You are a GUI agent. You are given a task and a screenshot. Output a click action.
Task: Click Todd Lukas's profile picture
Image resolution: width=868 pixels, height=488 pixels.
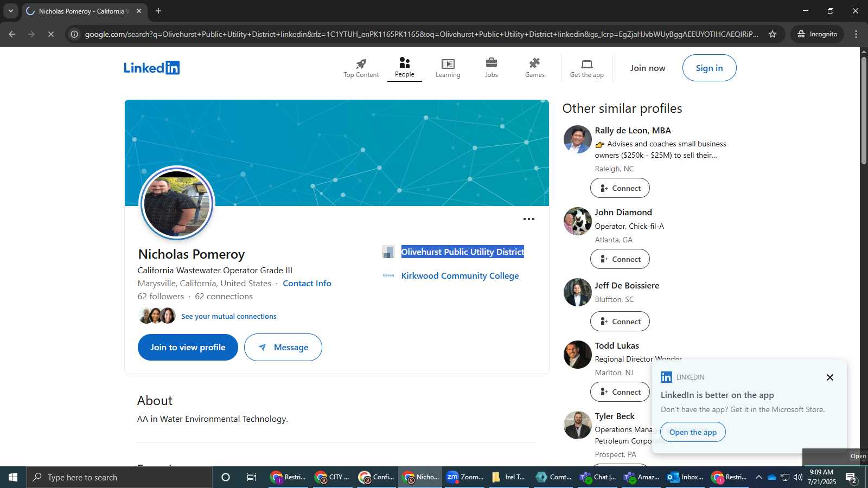578,355
